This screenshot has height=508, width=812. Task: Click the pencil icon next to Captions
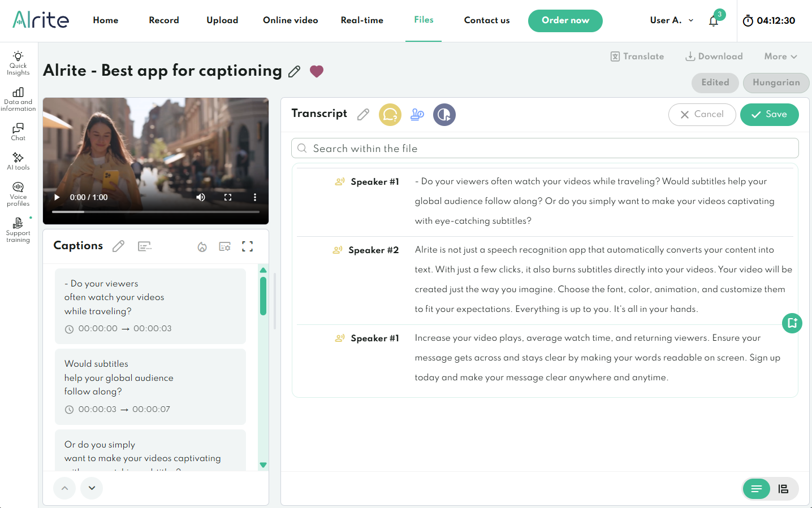pyautogui.click(x=118, y=246)
